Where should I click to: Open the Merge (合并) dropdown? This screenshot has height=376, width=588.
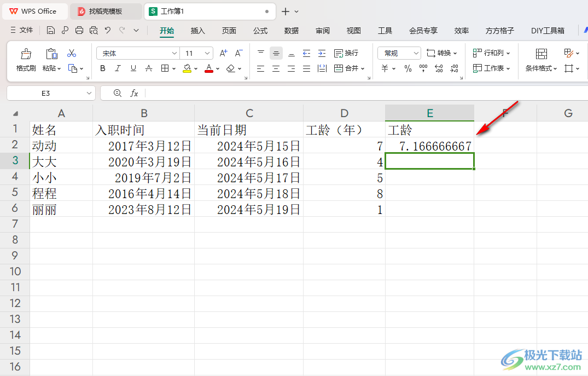(363, 68)
